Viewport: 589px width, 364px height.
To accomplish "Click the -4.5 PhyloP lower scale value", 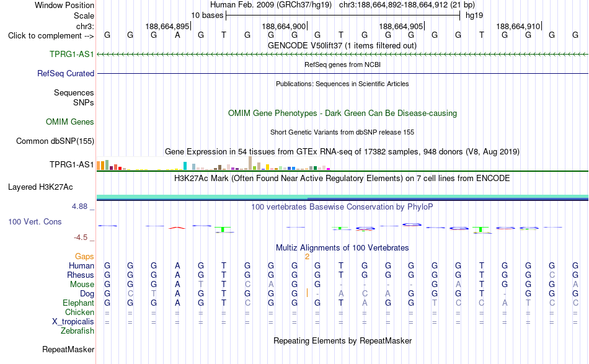I will click(81, 237).
